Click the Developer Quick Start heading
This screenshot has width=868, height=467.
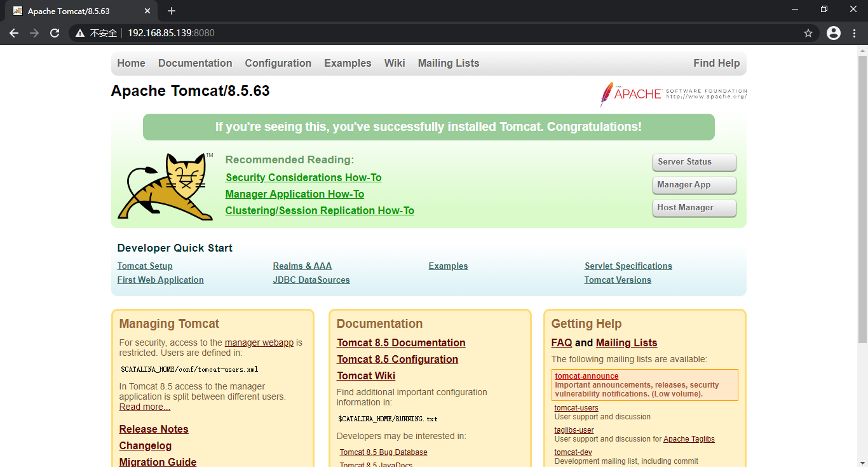[x=175, y=248]
